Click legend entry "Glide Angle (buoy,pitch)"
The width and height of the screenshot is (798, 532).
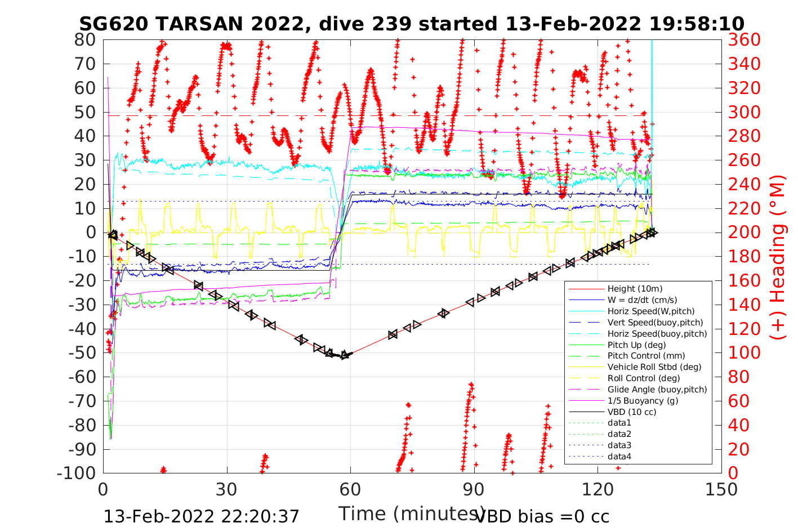[x=657, y=390]
